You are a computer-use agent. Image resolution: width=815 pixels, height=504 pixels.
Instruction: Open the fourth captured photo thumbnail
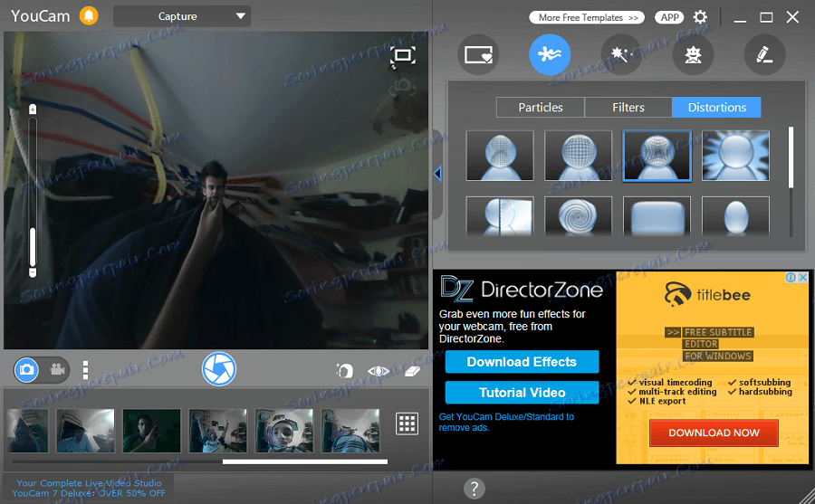click(217, 430)
